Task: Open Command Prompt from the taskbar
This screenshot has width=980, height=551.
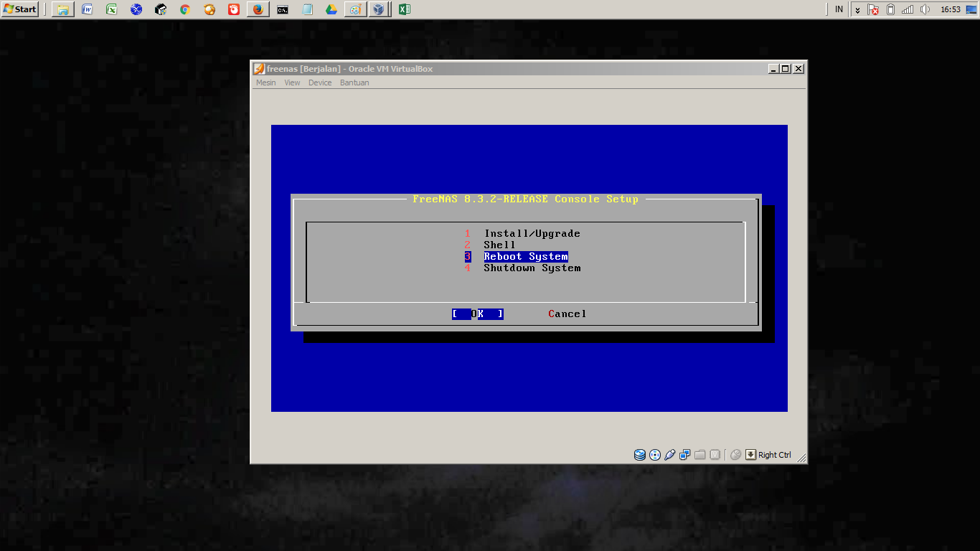Action: [283, 9]
